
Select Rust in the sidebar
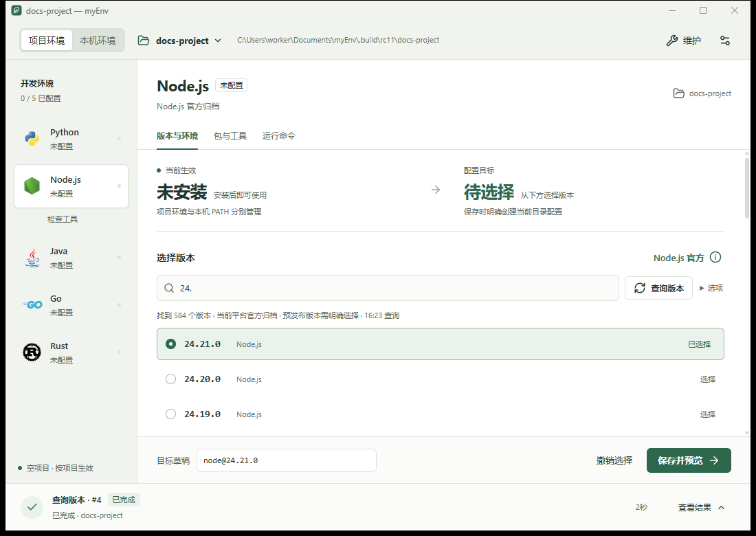[x=71, y=353]
